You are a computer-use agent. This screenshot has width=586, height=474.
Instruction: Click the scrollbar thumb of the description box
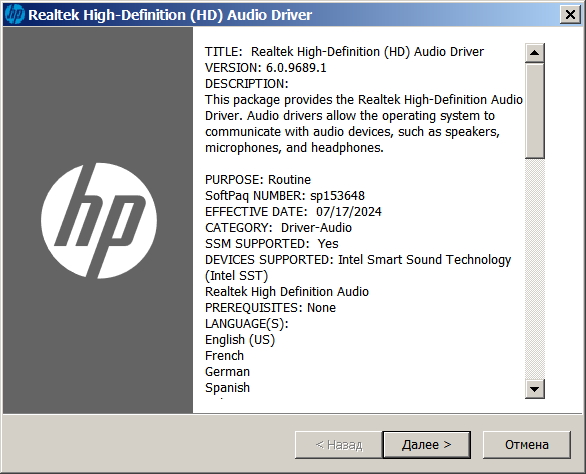534,111
